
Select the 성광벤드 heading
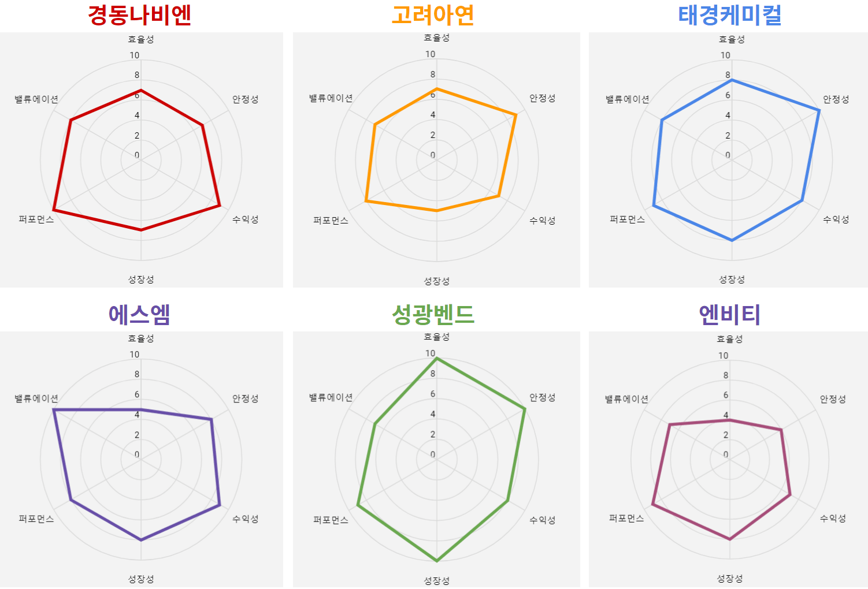click(433, 315)
